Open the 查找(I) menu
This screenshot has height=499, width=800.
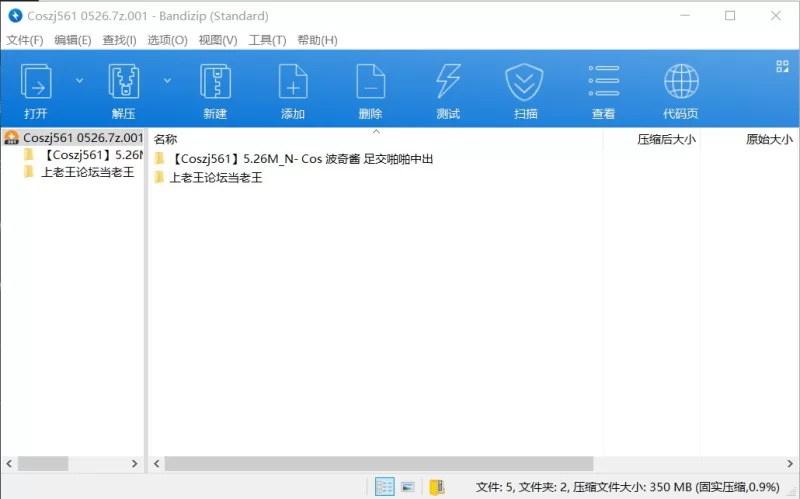(119, 40)
